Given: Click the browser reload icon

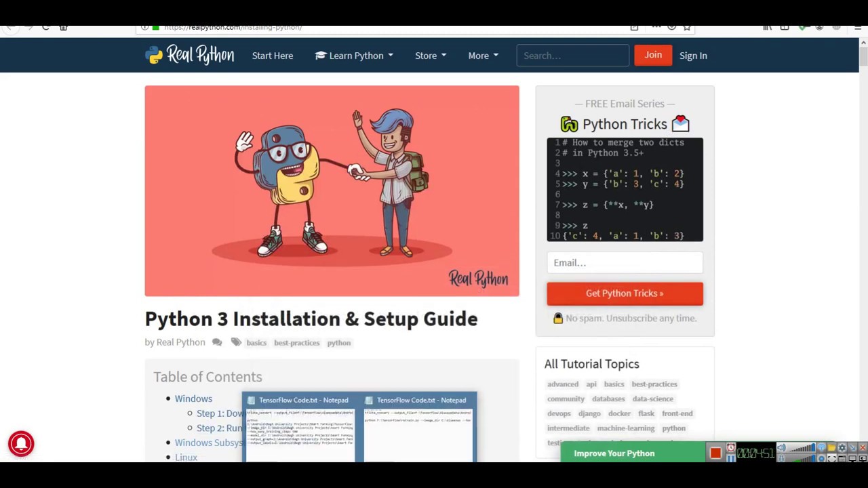Looking at the screenshot, I should [45, 27].
